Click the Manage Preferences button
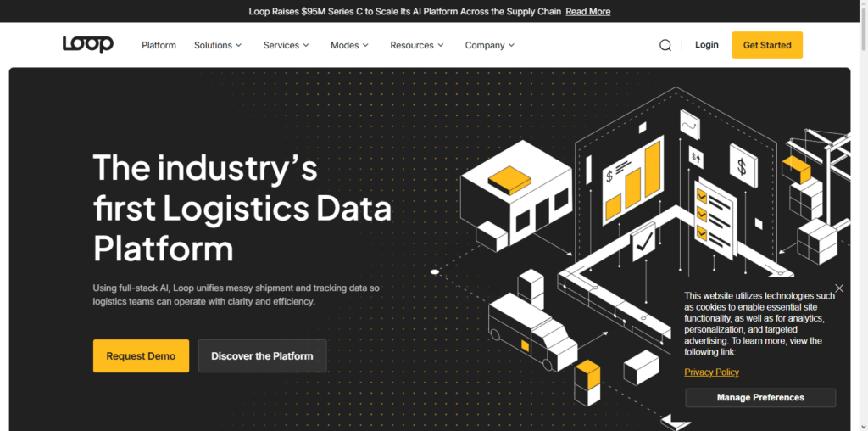Screen dimensions: 868x431 (x=760, y=398)
